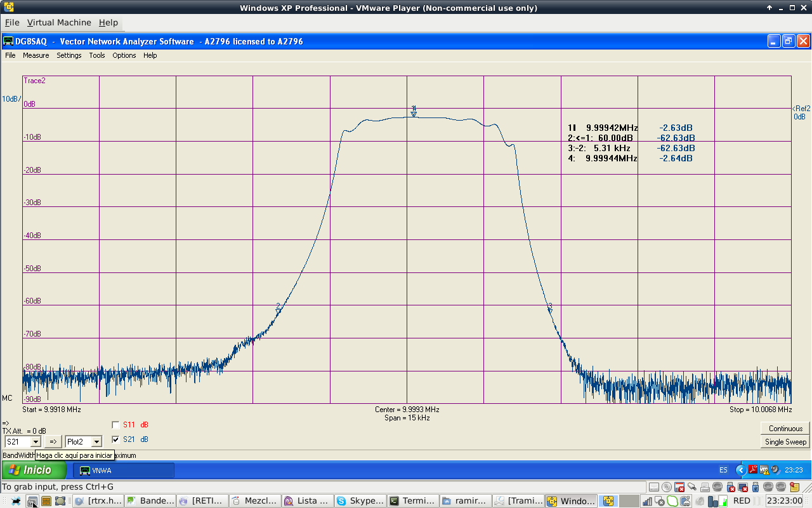Start a Continuous sweep

pyautogui.click(x=785, y=429)
